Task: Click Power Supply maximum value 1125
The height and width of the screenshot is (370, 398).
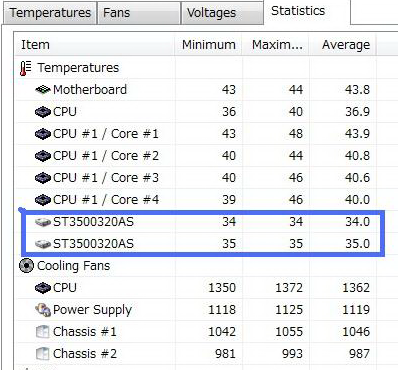Action: coord(289,310)
